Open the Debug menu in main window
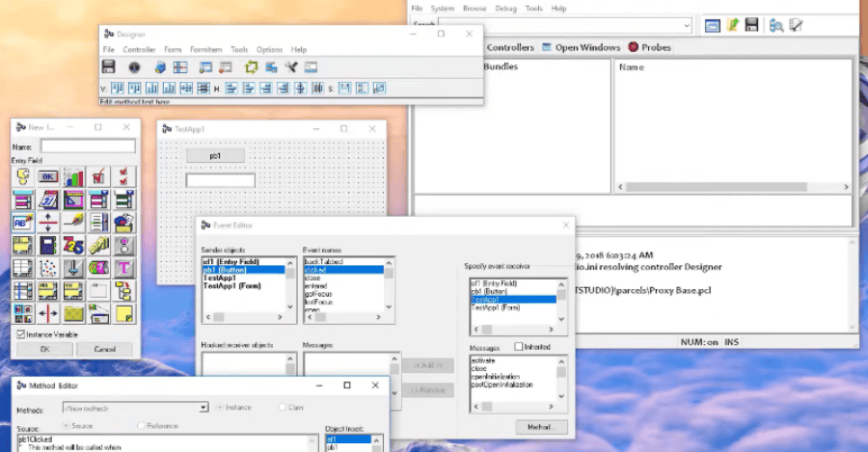868x452 pixels. 505,9
